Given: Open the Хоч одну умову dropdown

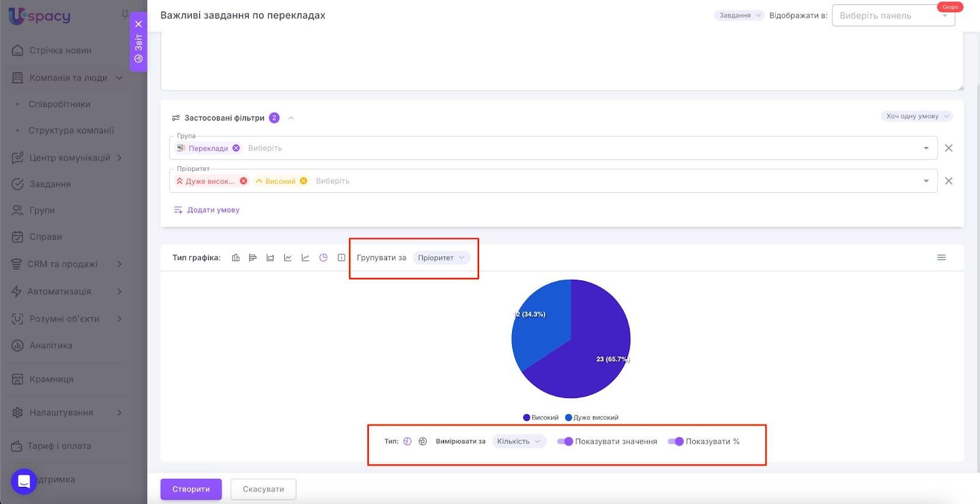Looking at the screenshot, I should click(916, 116).
